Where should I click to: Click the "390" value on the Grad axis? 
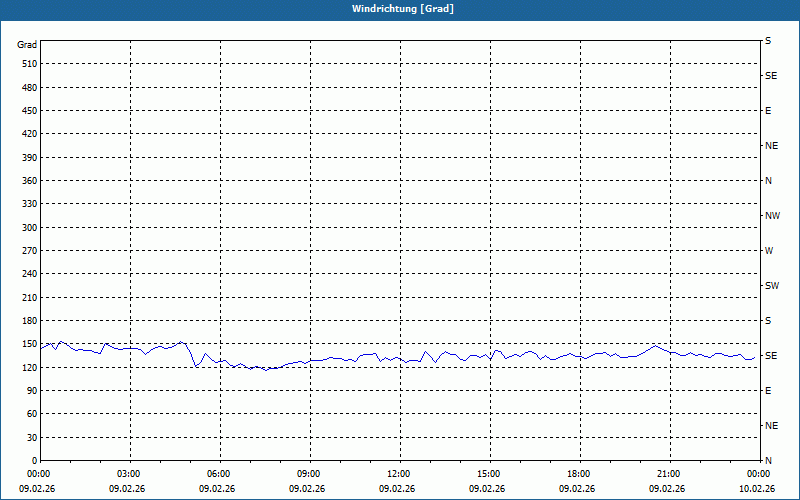(30, 158)
